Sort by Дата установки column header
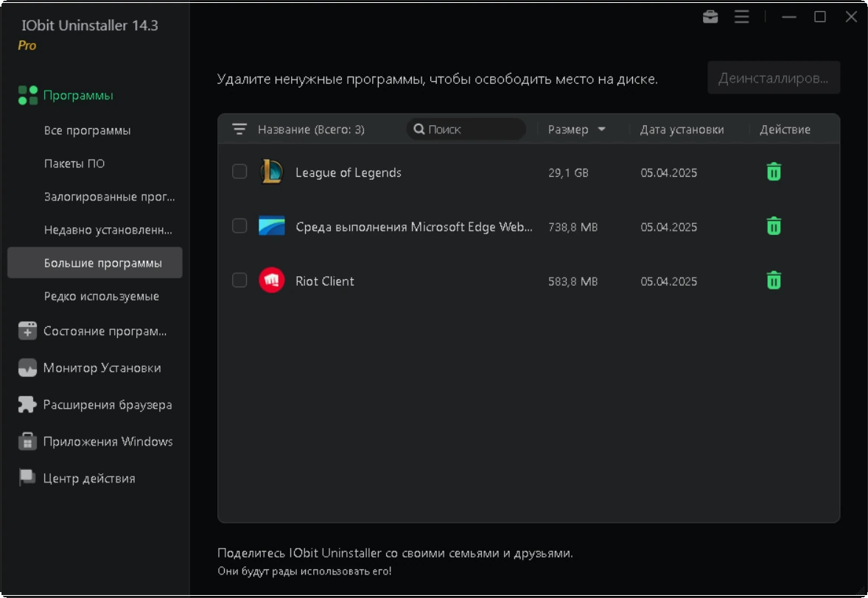868x598 pixels. (682, 130)
